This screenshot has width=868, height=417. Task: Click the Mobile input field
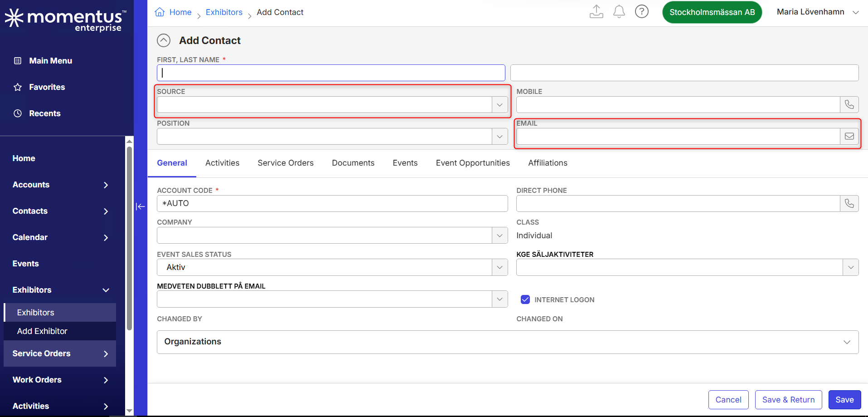point(678,105)
